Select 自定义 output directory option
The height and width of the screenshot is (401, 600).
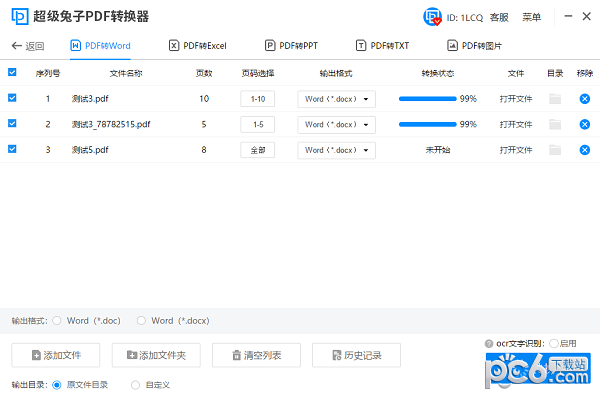coord(135,385)
